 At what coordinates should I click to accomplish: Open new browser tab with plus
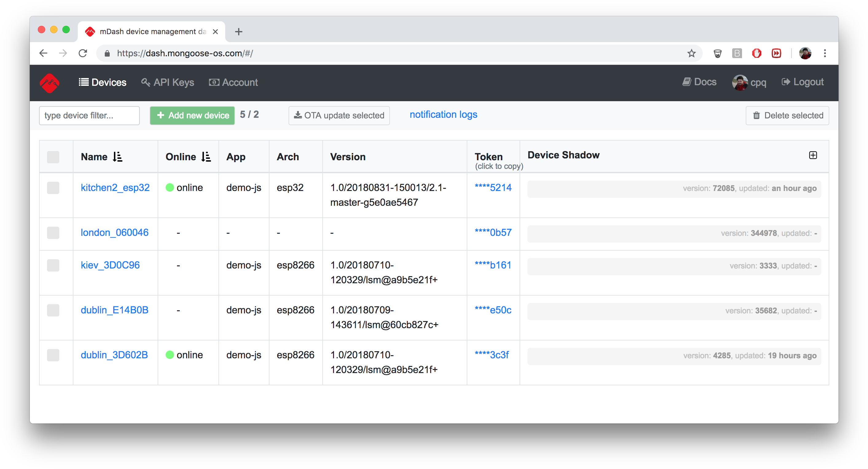(x=238, y=32)
